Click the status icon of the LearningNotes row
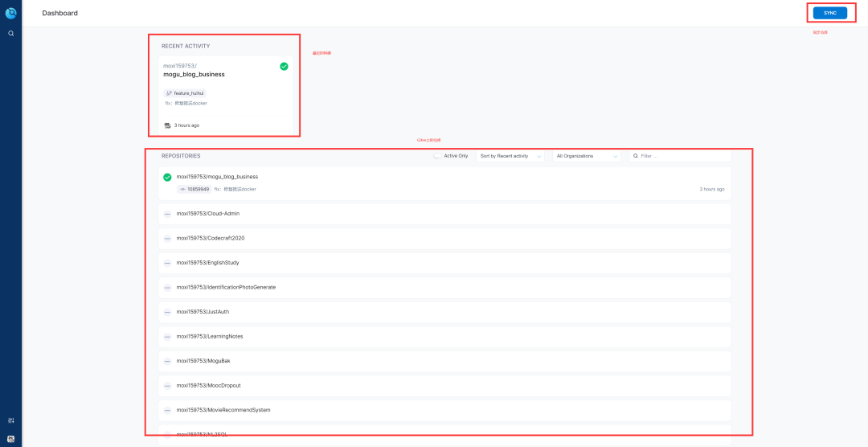Viewport: 868px width, 447px height. 167,336
